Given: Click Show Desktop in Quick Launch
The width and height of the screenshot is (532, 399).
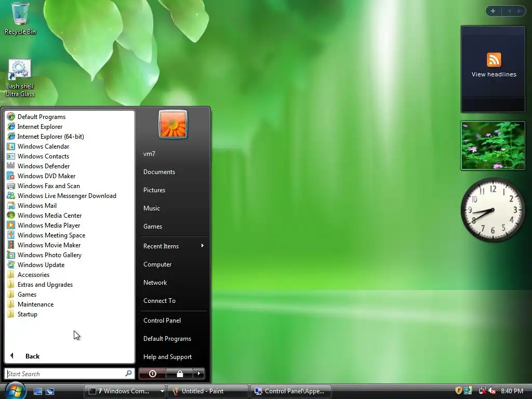Looking at the screenshot, I should coord(37,391).
